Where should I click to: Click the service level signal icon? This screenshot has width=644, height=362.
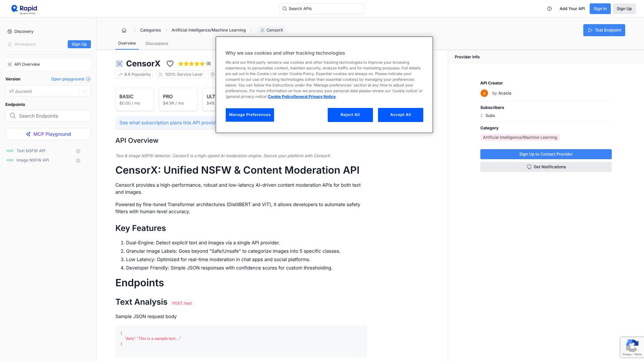161,74
